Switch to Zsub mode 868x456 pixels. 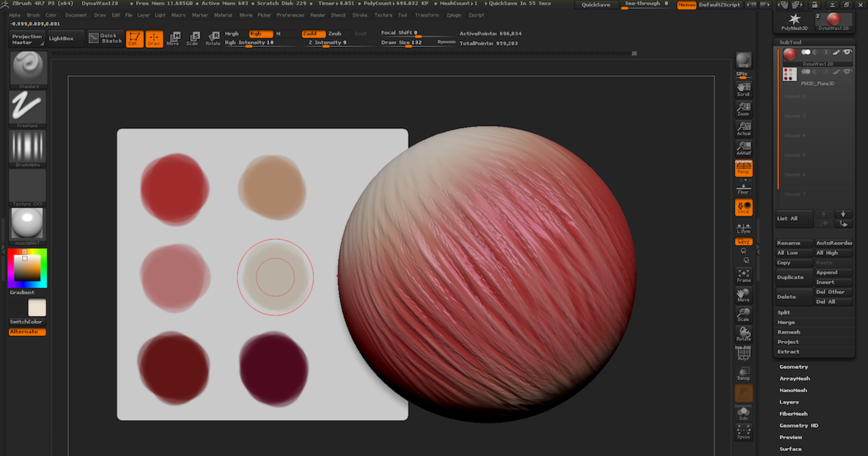tap(335, 33)
